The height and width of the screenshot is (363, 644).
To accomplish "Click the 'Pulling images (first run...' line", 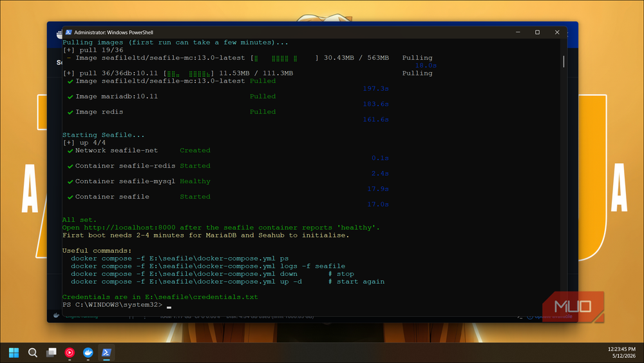I will (175, 43).
